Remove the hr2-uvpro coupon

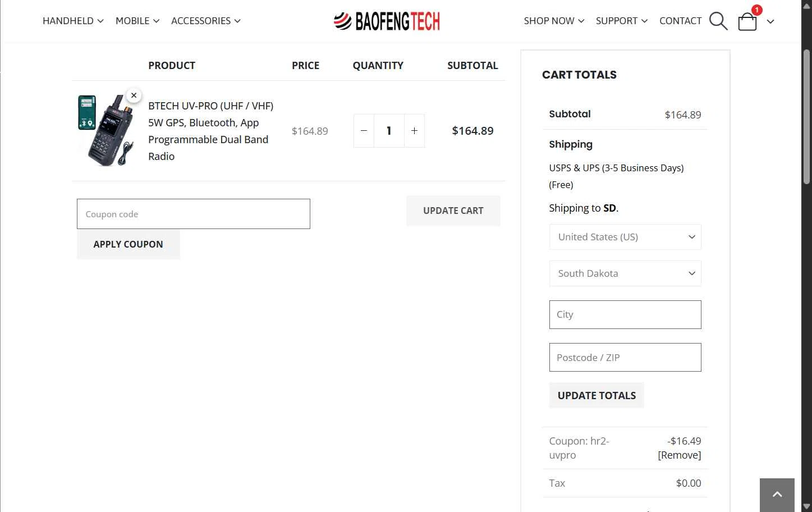tap(680, 455)
